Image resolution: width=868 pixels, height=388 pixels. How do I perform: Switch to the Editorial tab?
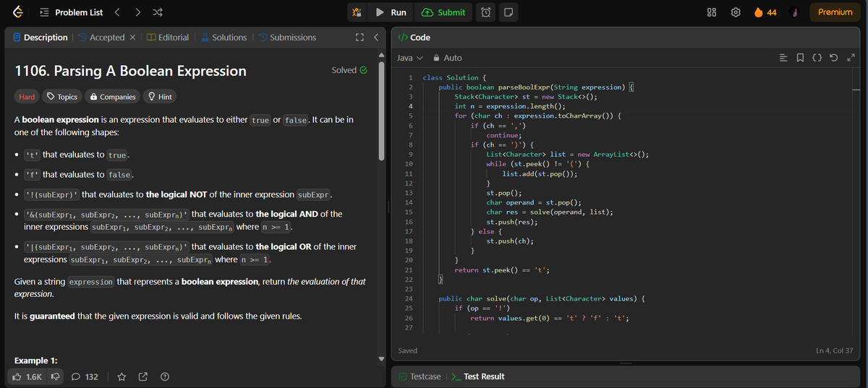pos(168,38)
